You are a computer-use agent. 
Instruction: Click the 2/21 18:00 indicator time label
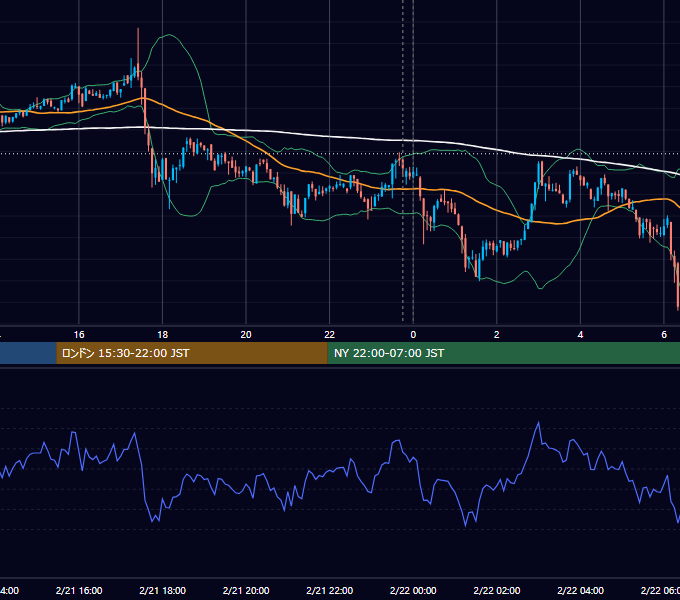coord(163,590)
